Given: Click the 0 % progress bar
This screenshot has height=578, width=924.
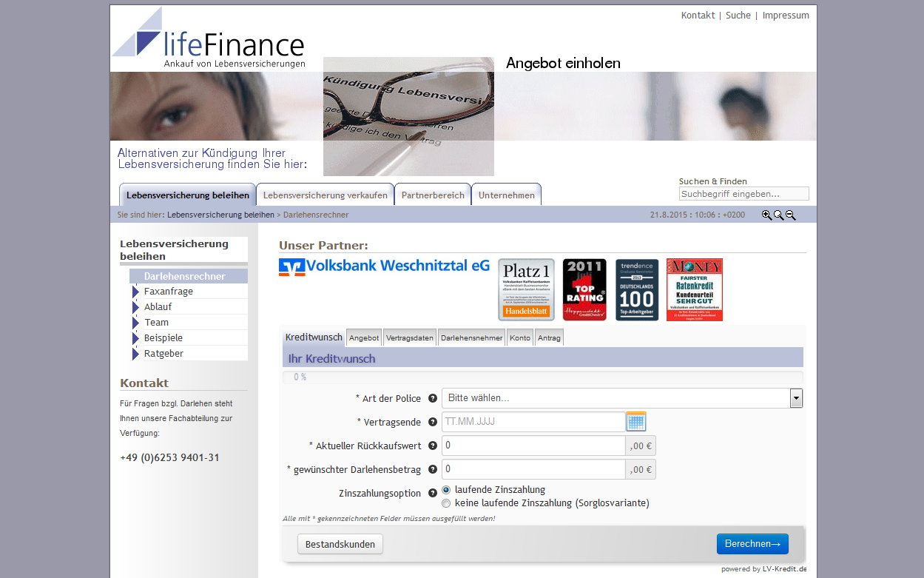Looking at the screenshot, I should coord(543,377).
